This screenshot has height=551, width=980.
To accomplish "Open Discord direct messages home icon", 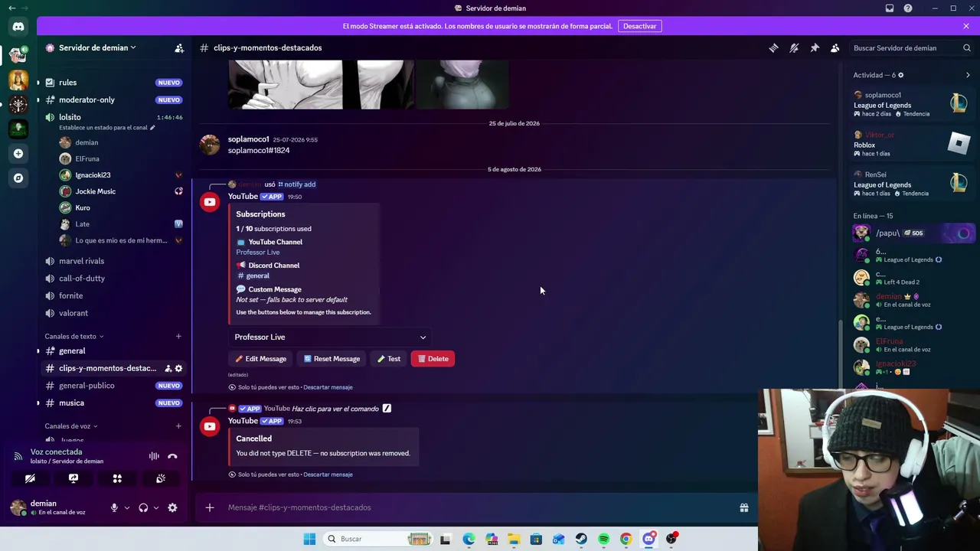I will (18, 27).
